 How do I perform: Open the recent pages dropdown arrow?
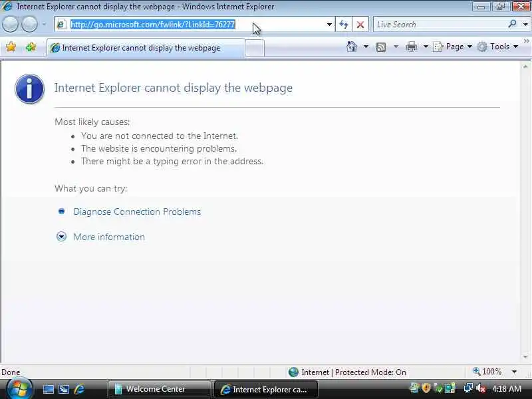(44, 25)
